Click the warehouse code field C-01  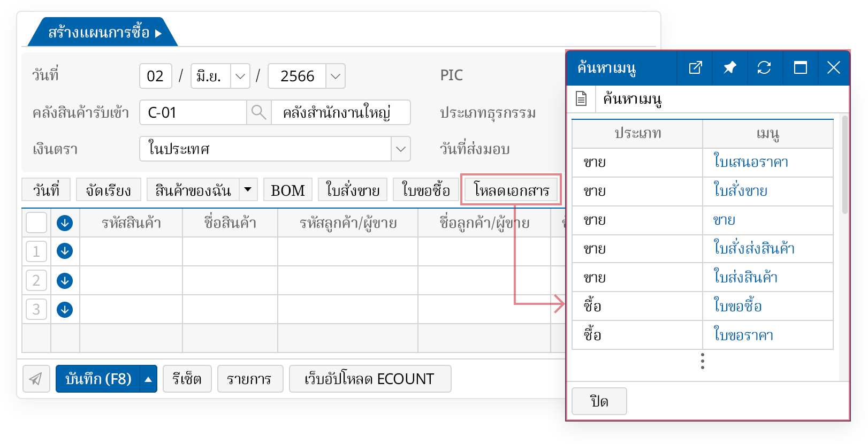(193, 112)
